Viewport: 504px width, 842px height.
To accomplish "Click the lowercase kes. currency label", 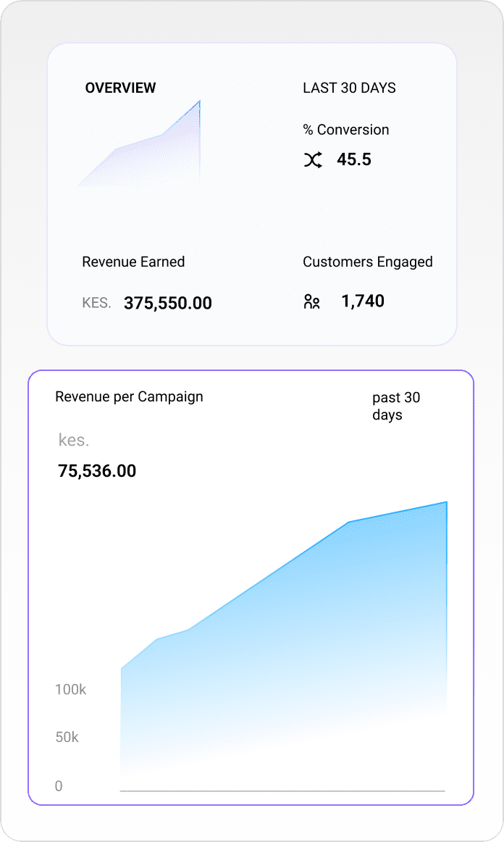I will click(73, 440).
